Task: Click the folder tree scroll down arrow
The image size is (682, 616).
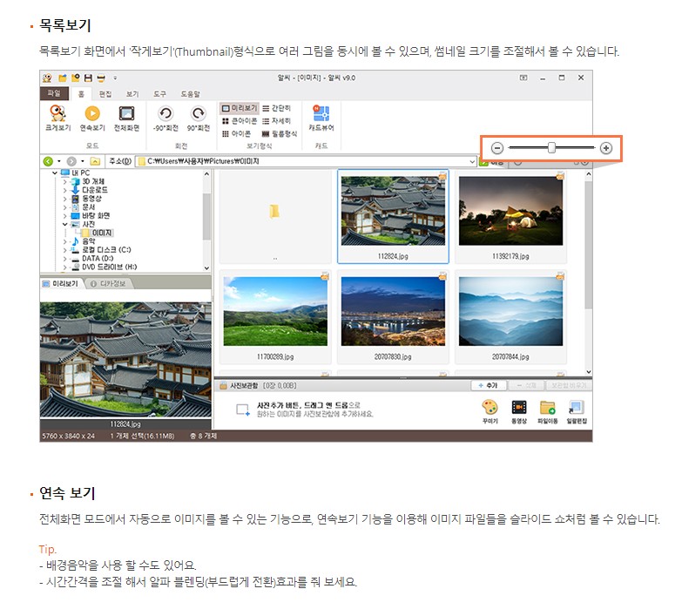Action: pyautogui.click(x=206, y=268)
